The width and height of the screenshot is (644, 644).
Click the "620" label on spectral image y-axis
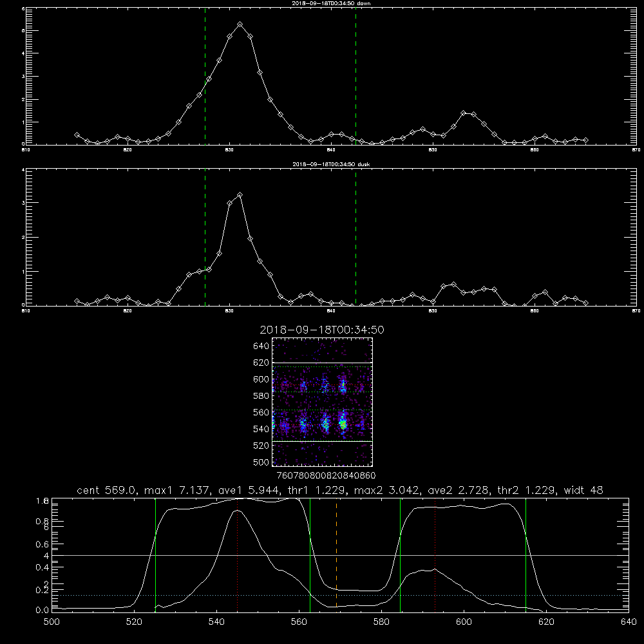261,363
